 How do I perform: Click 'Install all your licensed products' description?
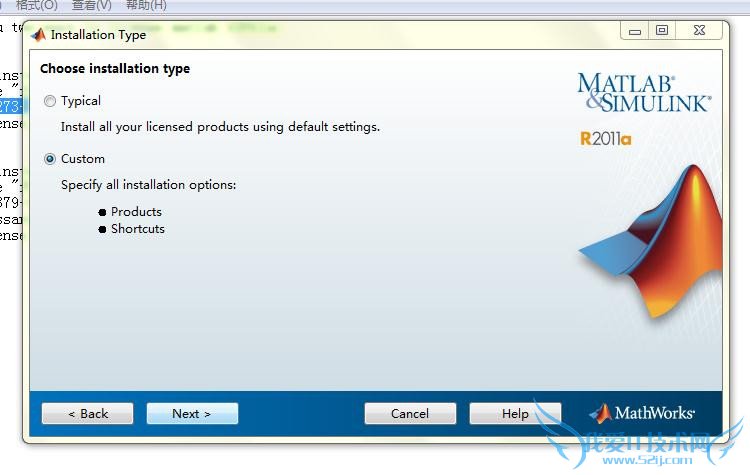(x=220, y=127)
